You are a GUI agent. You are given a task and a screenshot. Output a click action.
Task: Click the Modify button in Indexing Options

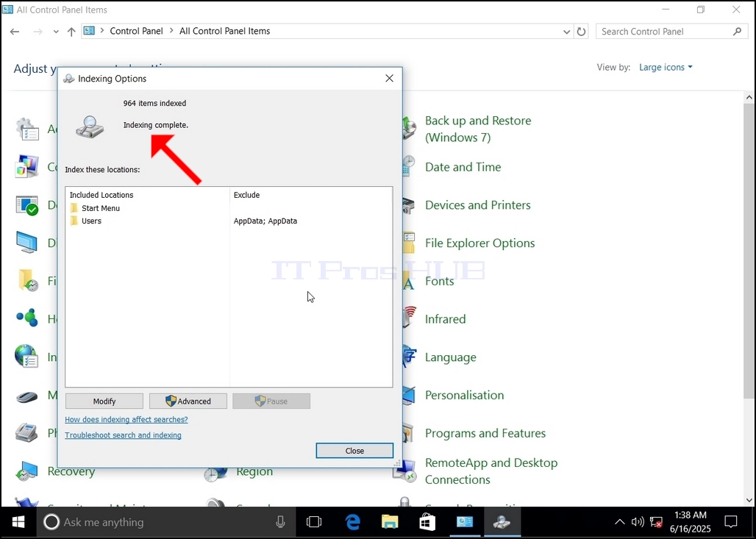[x=104, y=401]
